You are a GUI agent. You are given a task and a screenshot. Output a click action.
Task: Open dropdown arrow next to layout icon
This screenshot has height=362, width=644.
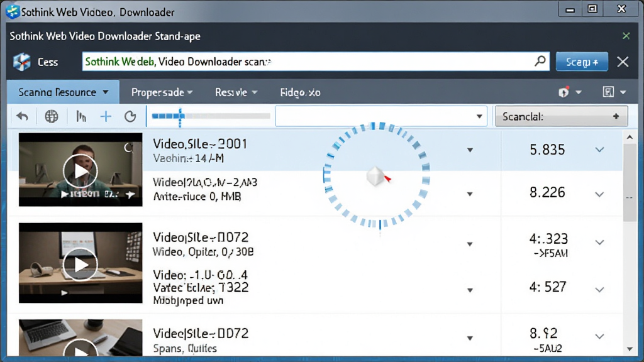coord(623,92)
